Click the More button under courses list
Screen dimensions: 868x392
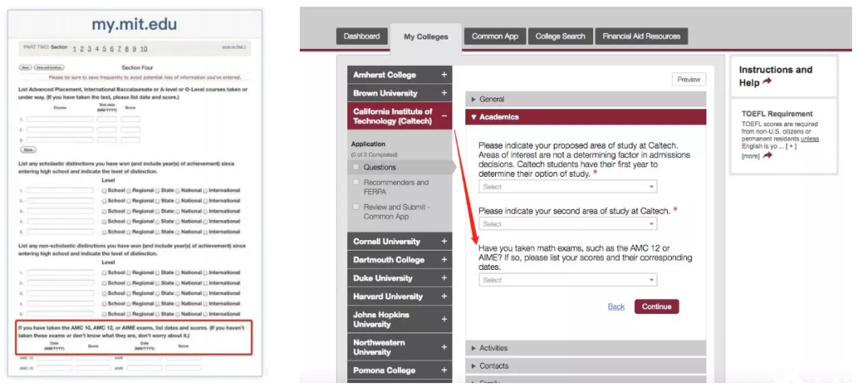tap(28, 150)
